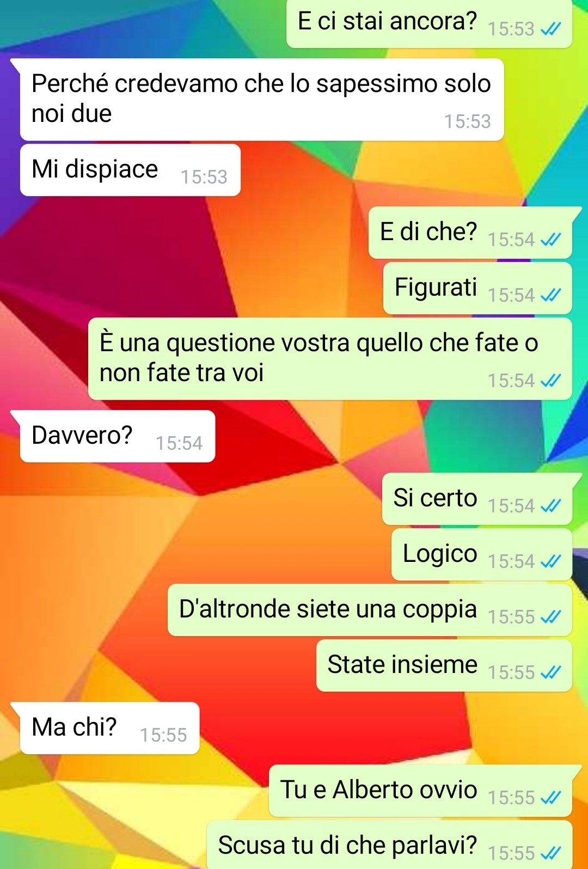
Task: Select the "Davvero?" received message
Action: (x=118, y=436)
